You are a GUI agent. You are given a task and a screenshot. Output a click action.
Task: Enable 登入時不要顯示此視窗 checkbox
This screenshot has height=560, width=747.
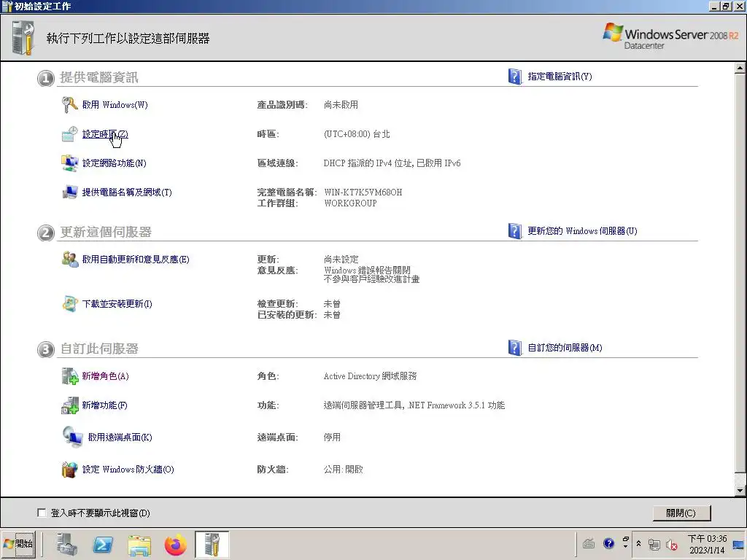(x=42, y=513)
